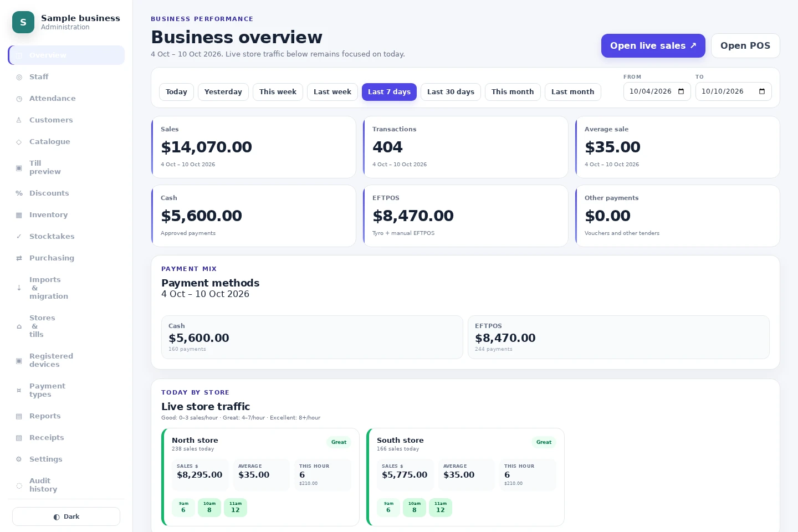Click South store Great badge
The height and width of the screenshot is (532, 798).
pos(544,442)
